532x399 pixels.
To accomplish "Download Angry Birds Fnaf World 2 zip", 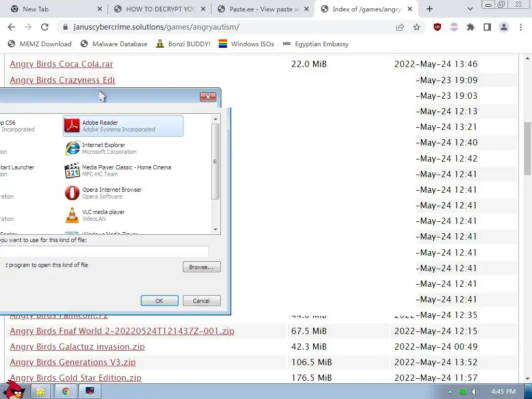I will (122, 331).
